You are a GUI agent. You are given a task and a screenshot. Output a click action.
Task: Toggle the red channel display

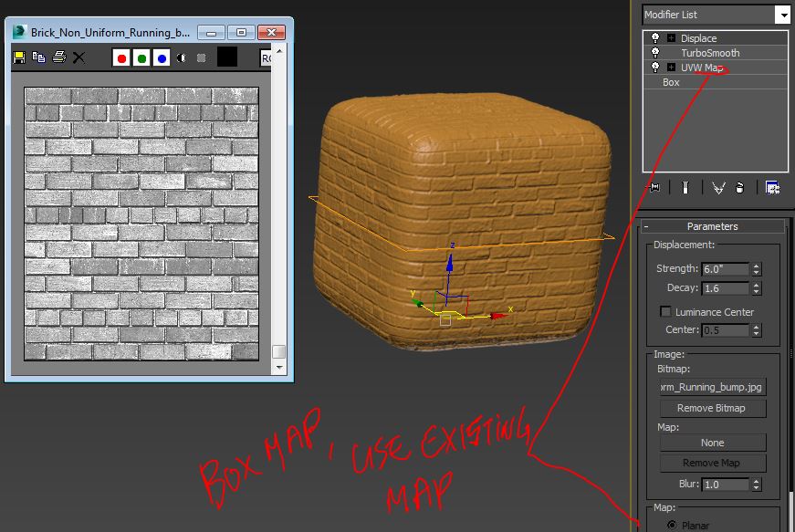(121, 58)
